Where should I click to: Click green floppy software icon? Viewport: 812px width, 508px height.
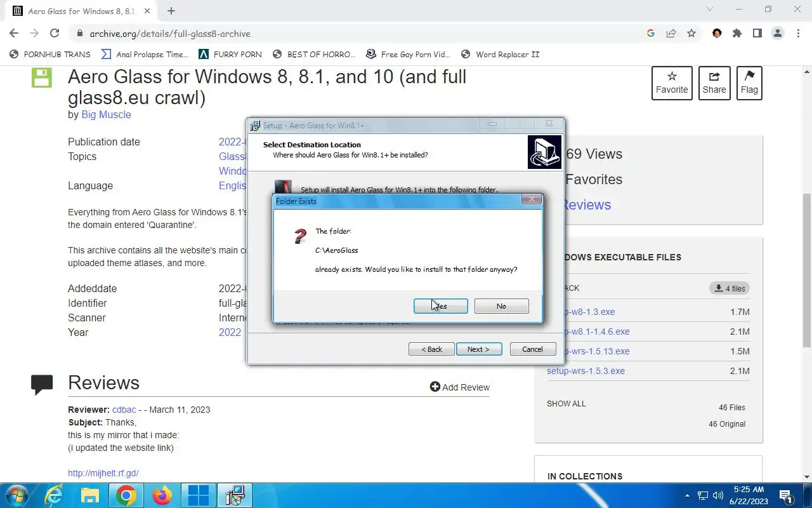42,78
